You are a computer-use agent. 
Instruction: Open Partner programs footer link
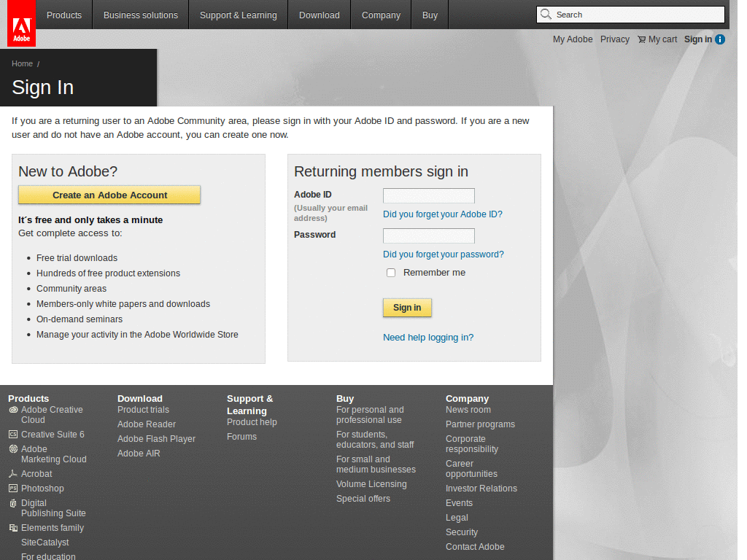480,424
